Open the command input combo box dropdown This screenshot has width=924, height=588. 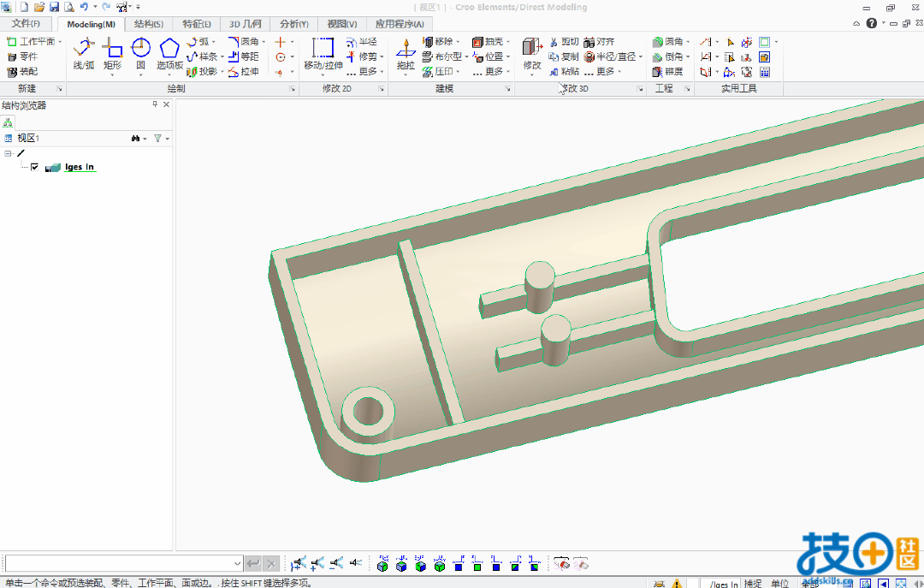[238, 564]
